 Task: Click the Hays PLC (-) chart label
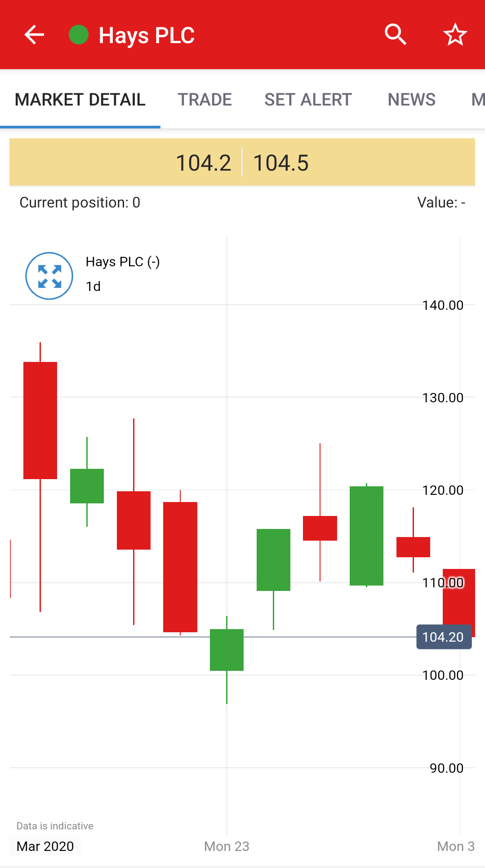coord(123,262)
